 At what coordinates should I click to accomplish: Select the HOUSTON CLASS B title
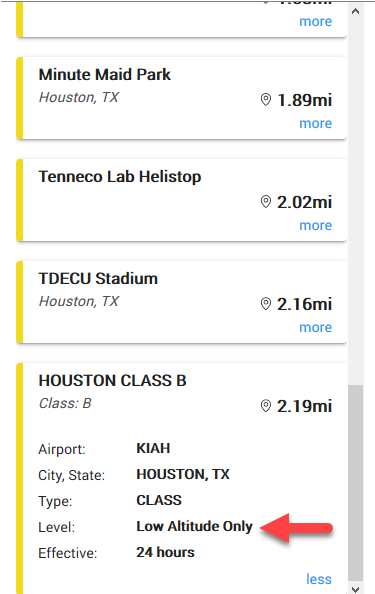click(112, 380)
